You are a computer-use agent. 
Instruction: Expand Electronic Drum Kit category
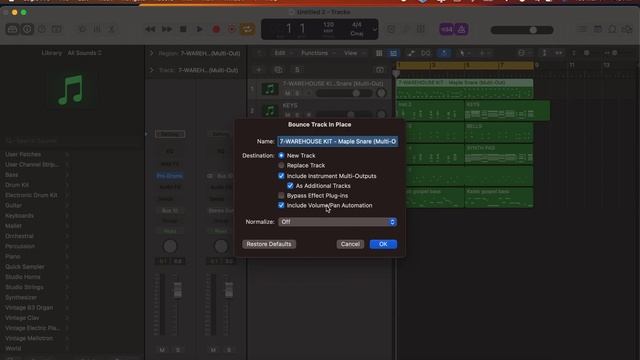point(67,195)
